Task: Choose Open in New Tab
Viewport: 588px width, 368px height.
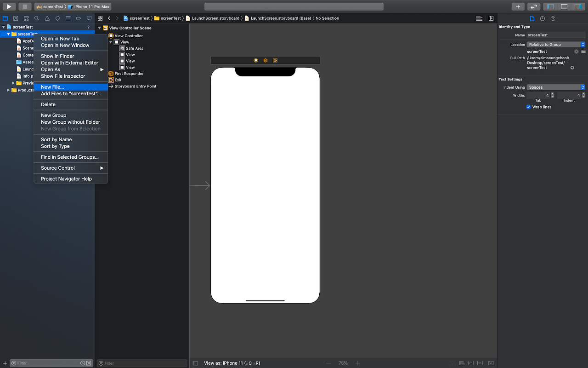Action: [71, 39]
